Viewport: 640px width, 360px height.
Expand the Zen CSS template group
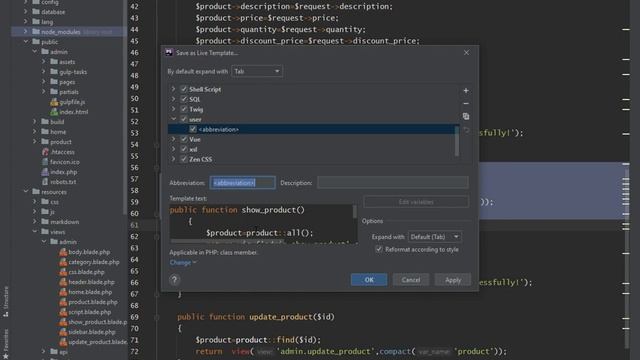coord(173,159)
